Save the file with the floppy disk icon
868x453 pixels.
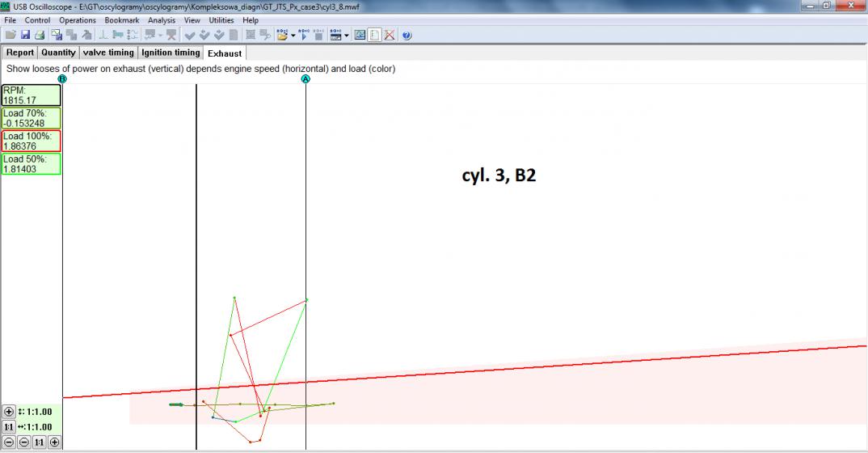pyautogui.click(x=24, y=35)
